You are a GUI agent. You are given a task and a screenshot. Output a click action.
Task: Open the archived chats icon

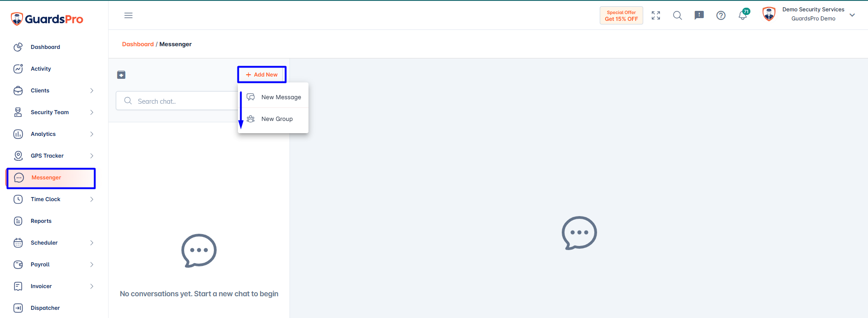pyautogui.click(x=121, y=75)
